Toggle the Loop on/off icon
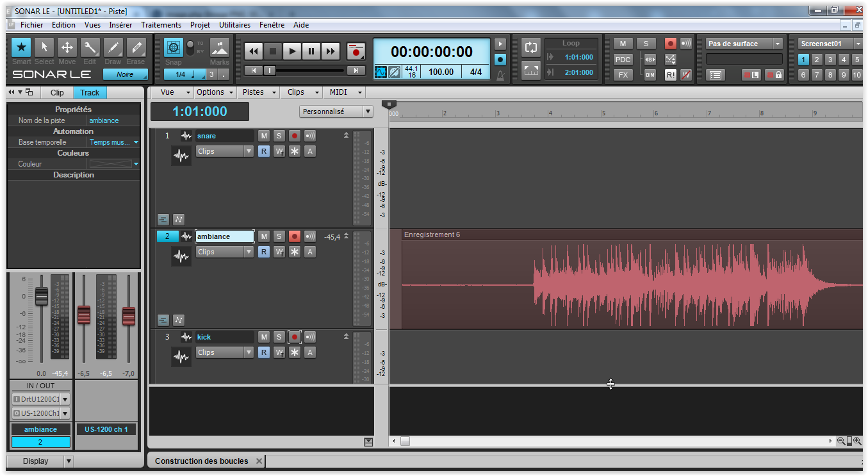 click(x=530, y=47)
